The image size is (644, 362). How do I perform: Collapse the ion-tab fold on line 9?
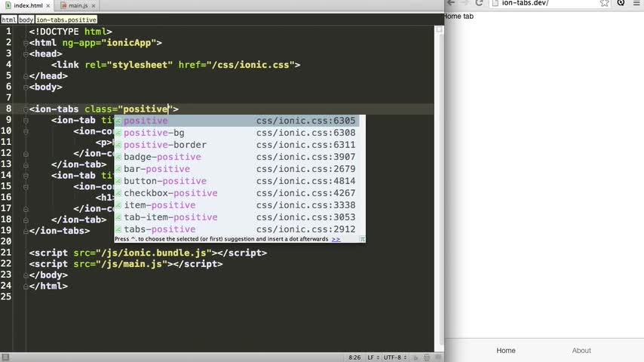click(x=26, y=121)
